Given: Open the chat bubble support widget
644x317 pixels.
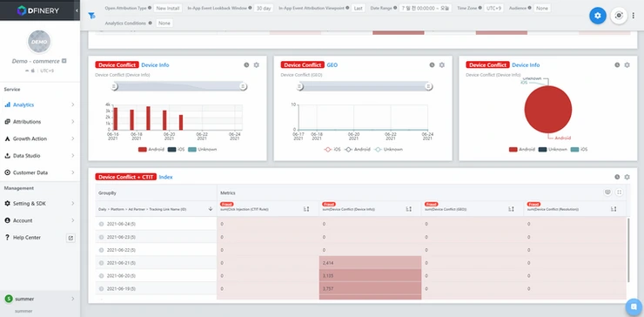Looking at the screenshot, I should [x=634, y=307].
